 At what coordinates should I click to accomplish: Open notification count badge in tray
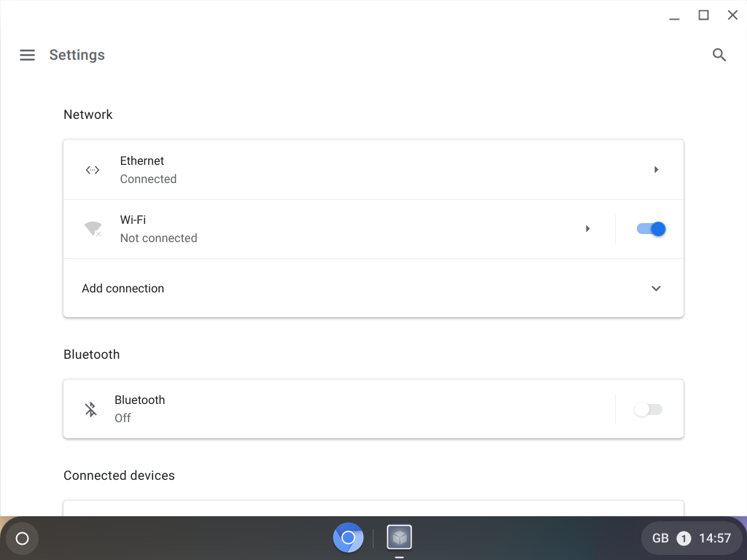[684, 539]
